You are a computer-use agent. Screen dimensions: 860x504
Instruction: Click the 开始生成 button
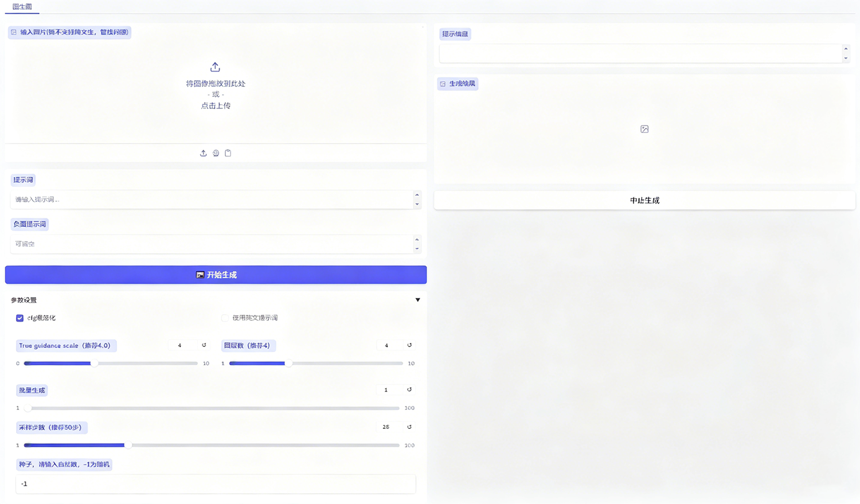point(216,275)
